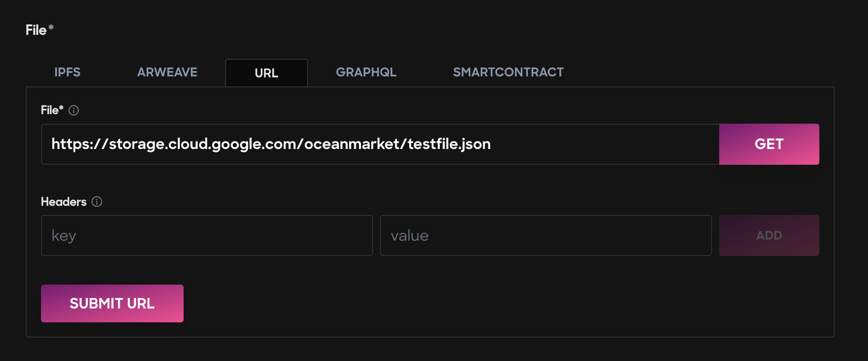This screenshot has width=868, height=361.
Task: Click the File* label above URL field
Action: point(52,110)
